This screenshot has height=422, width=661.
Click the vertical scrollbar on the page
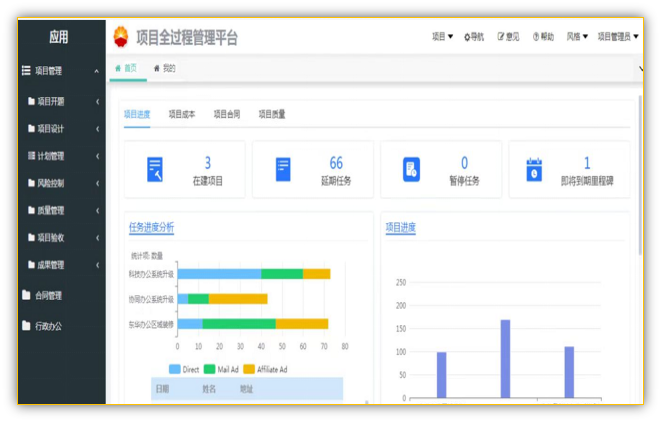coord(640,175)
